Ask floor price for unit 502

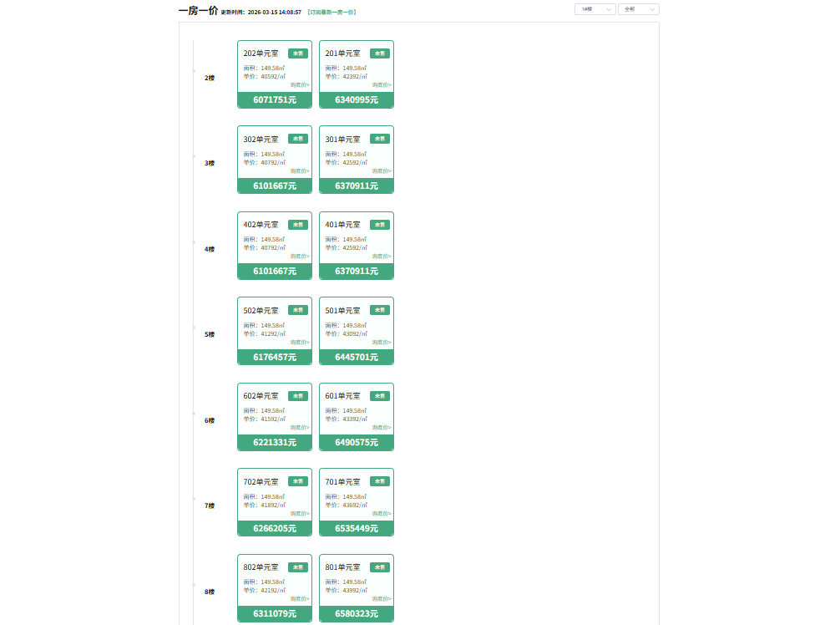tap(300, 342)
